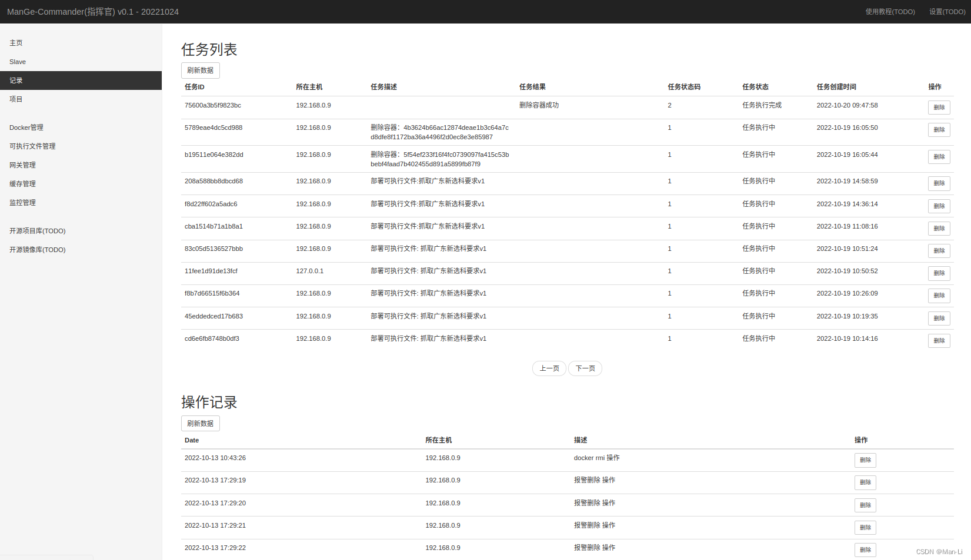Image resolution: width=971 pixels, height=560 pixels.
Task: Delete task cd6e6fb8748b0df3
Action: click(939, 341)
